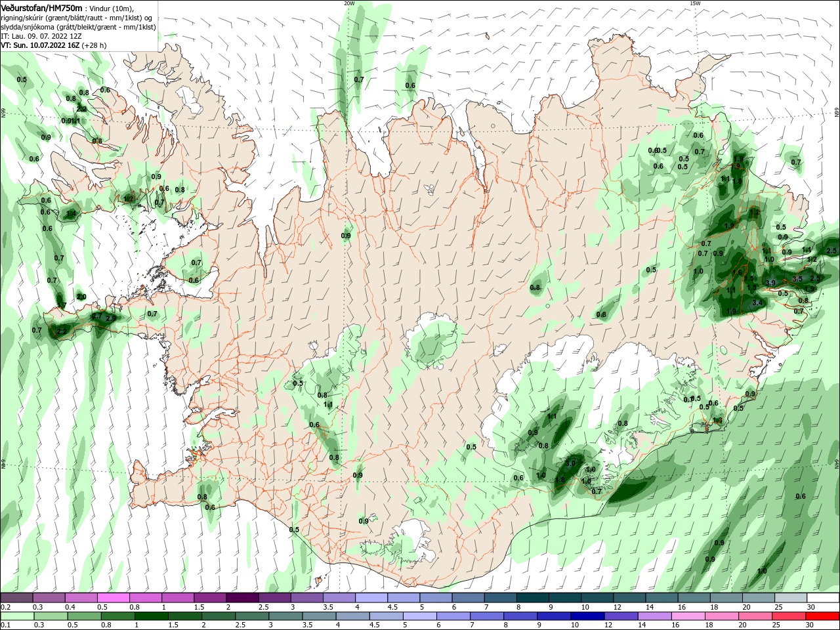Select the light green 0.3 rain swatch

[x=51, y=617]
